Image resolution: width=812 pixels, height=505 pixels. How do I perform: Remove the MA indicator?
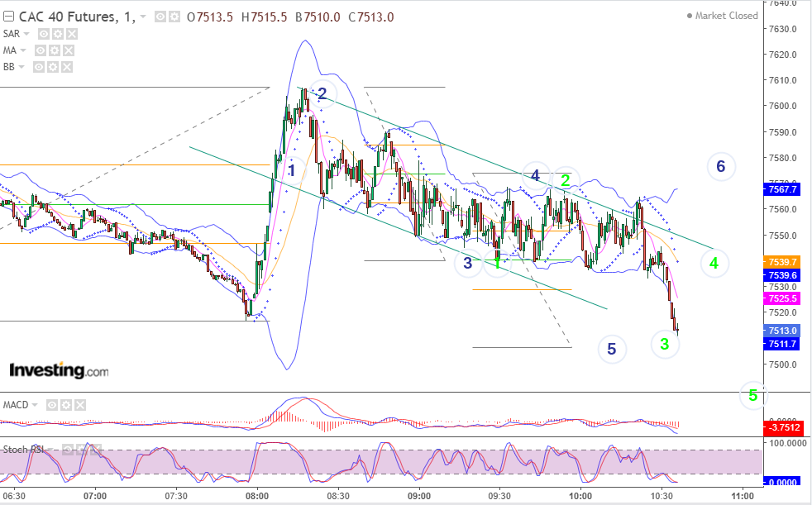(69, 50)
